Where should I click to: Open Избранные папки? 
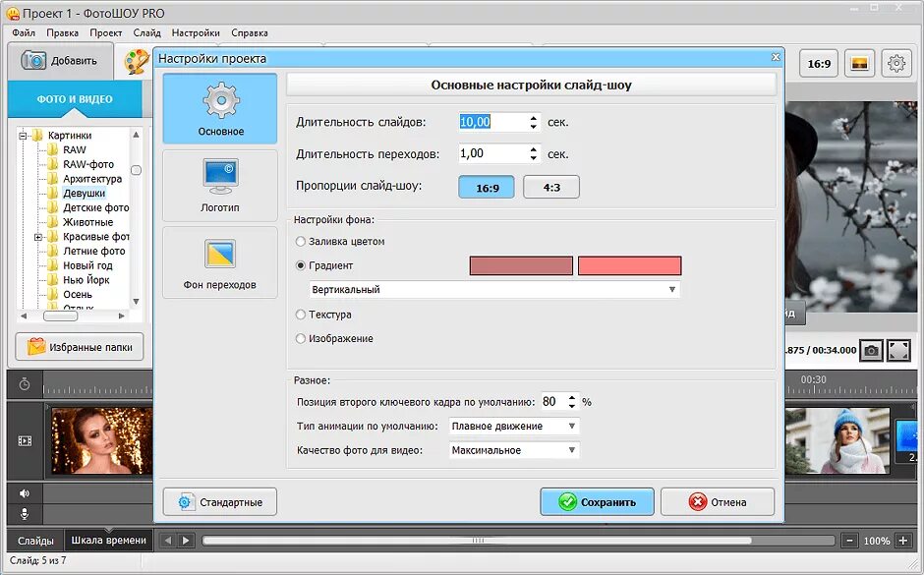80,347
